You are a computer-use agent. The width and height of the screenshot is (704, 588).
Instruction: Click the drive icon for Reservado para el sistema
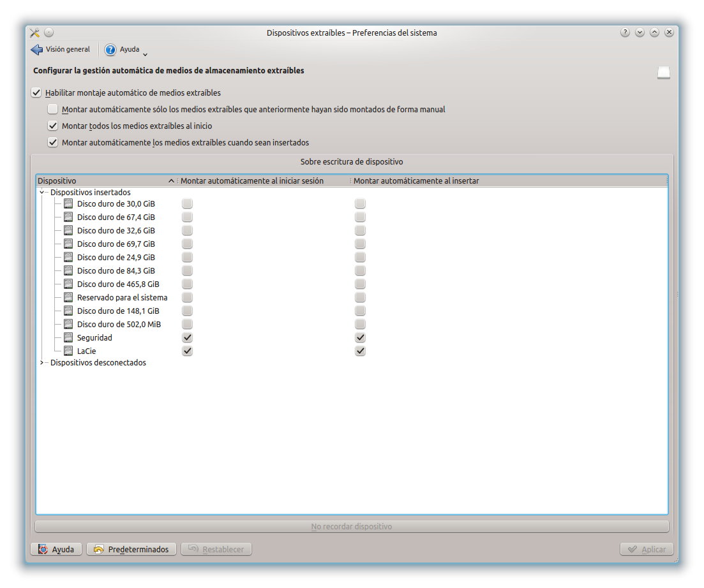[68, 297]
